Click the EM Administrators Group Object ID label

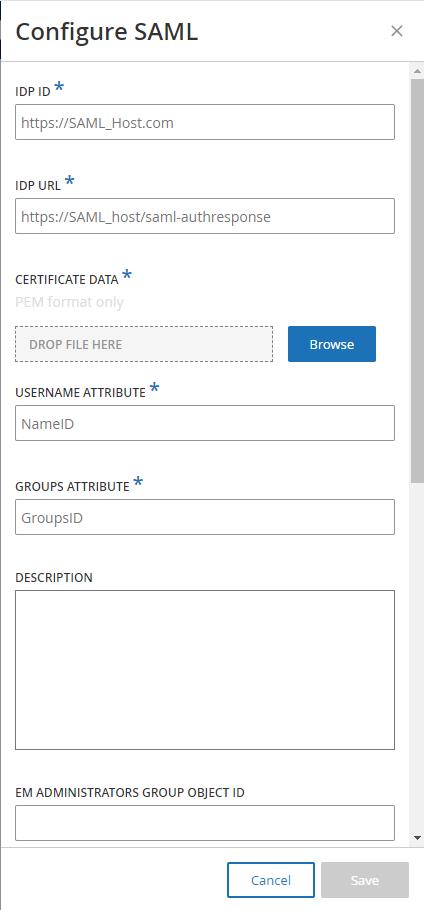130,793
